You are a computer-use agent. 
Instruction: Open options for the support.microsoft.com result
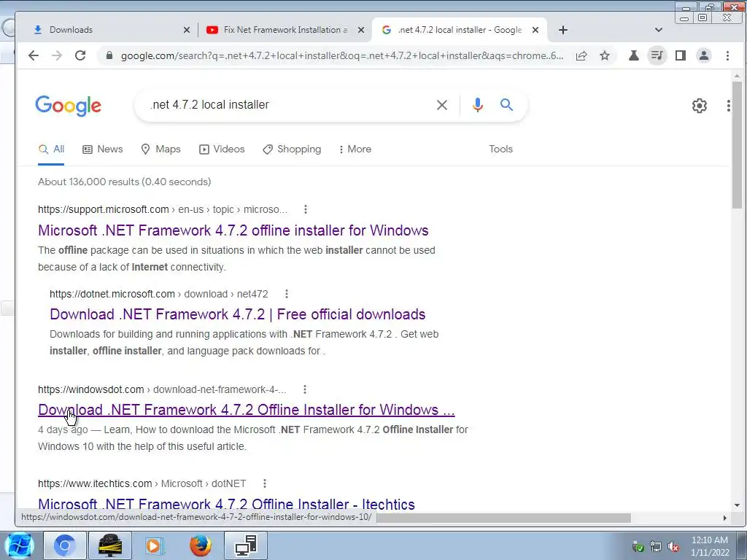pos(306,209)
